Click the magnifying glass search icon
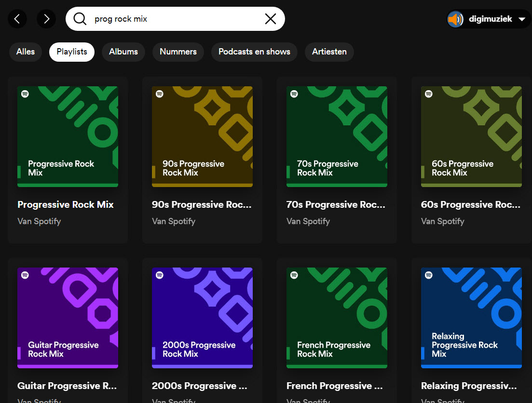 (80, 19)
